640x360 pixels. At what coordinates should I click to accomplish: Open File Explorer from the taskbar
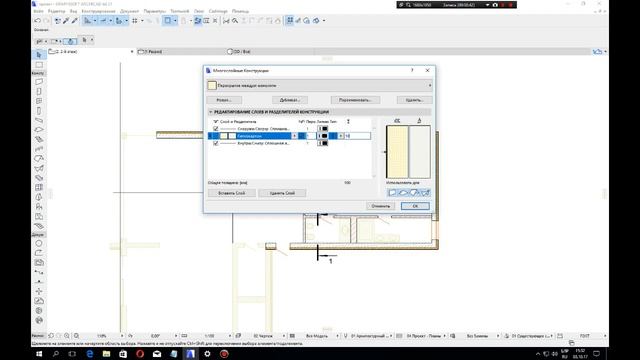click(107, 354)
